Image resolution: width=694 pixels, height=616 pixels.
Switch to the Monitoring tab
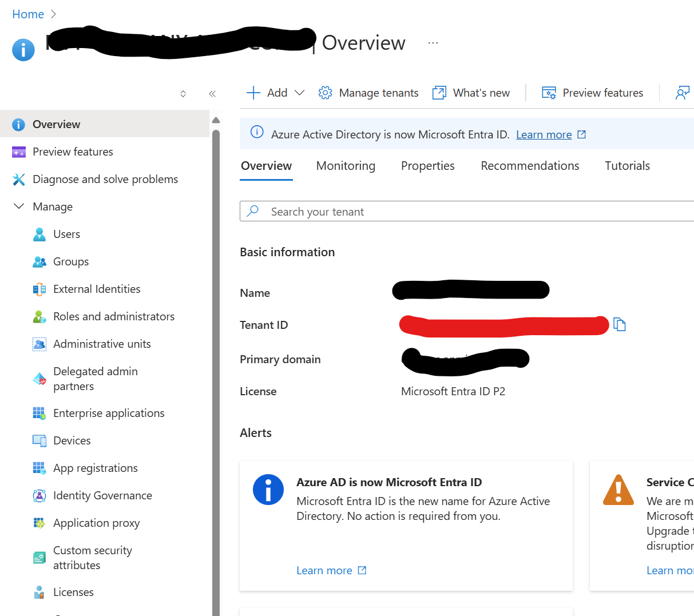point(346,166)
